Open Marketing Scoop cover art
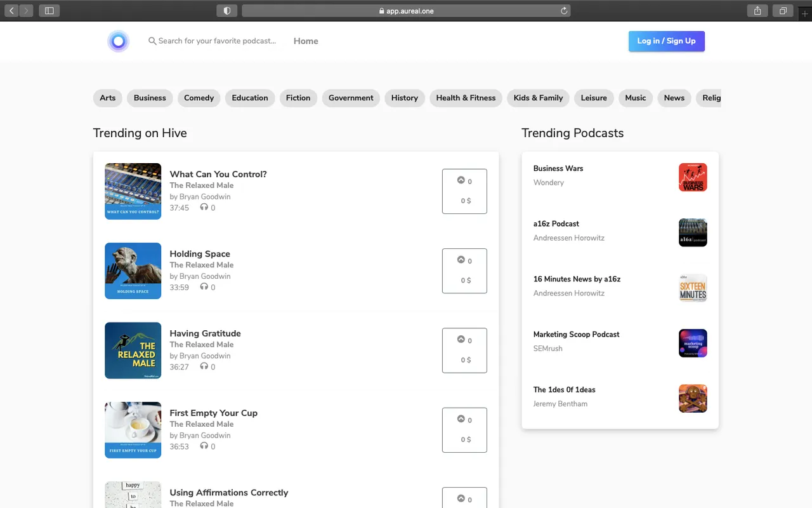The image size is (812, 508). click(x=693, y=343)
